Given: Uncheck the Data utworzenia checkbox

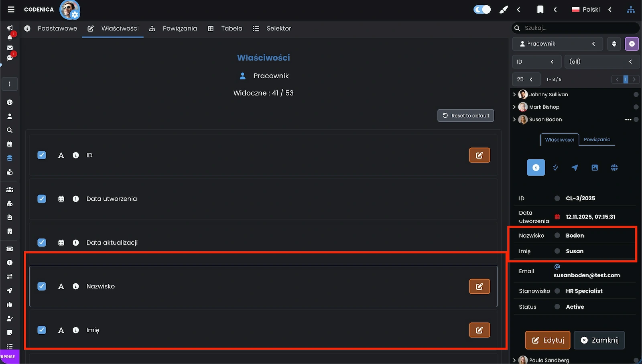Looking at the screenshot, I should tap(42, 199).
